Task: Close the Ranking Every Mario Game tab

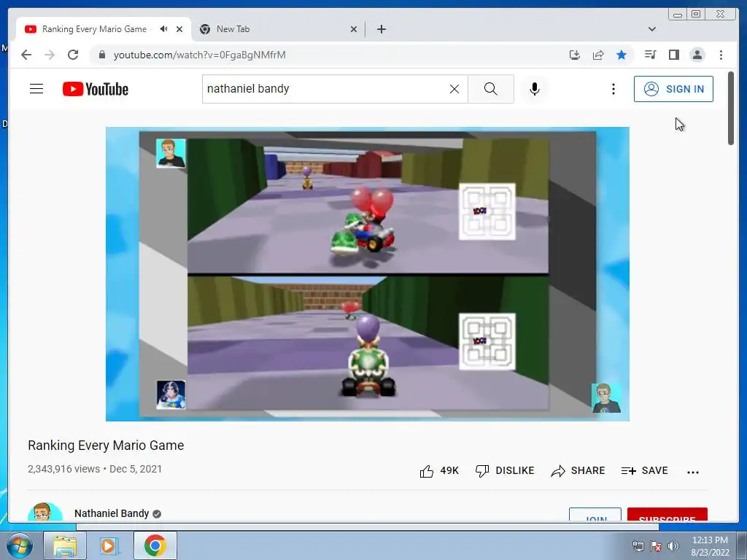Action: pyautogui.click(x=179, y=29)
